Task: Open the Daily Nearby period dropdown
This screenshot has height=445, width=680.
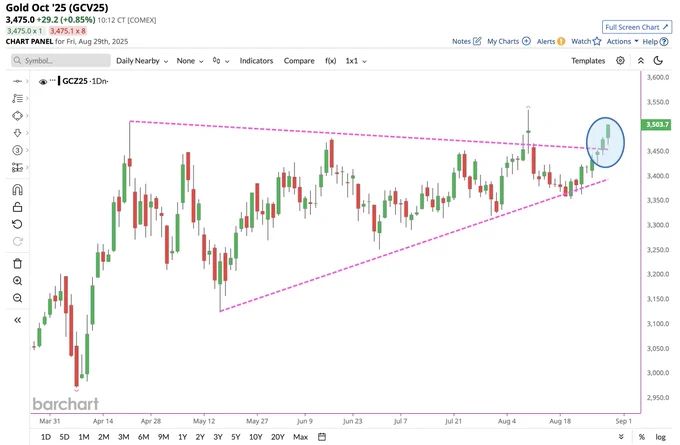Action: click(142, 61)
